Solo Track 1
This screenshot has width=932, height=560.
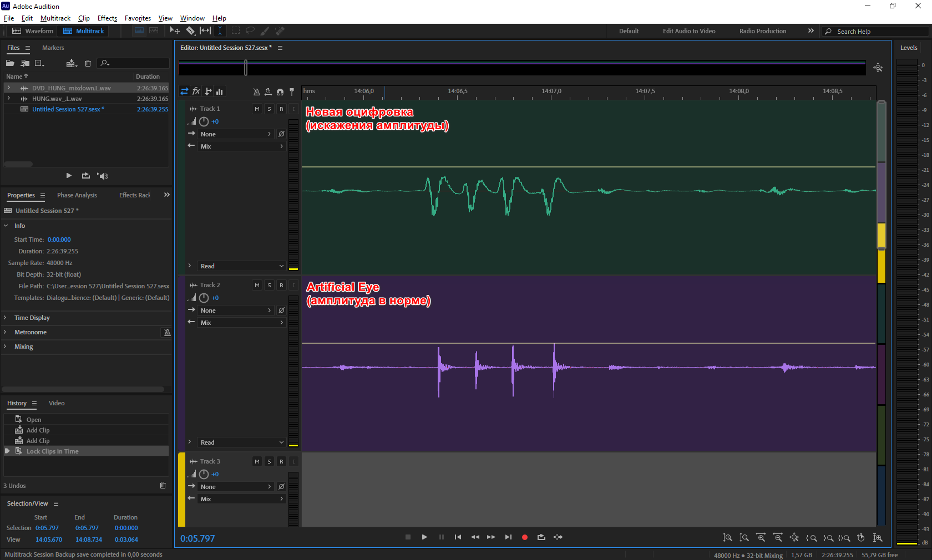tap(269, 109)
